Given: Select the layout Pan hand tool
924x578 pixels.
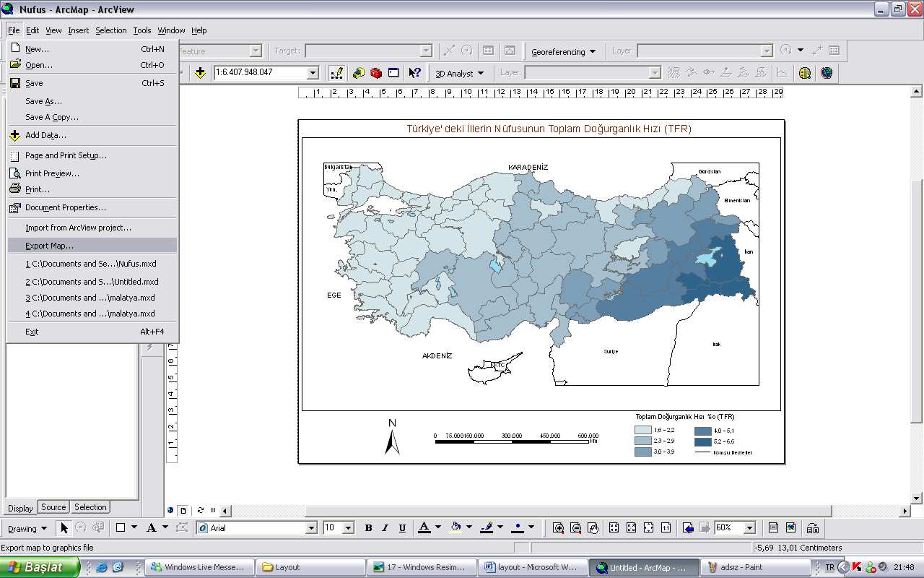Looking at the screenshot, I should 593,528.
